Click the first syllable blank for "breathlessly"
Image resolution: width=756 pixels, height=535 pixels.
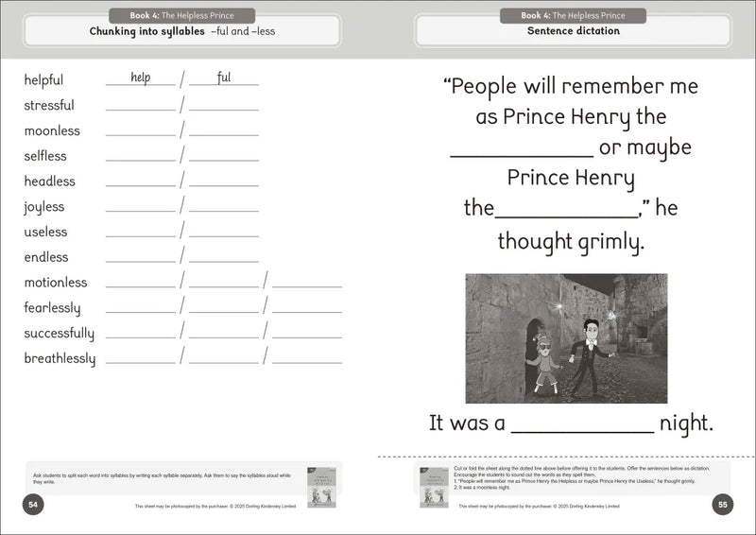pyautogui.click(x=141, y=361)
